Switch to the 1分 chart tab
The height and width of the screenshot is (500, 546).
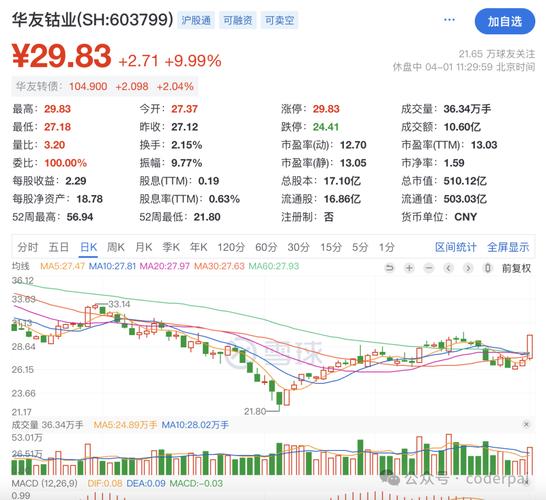click(387, 247)
